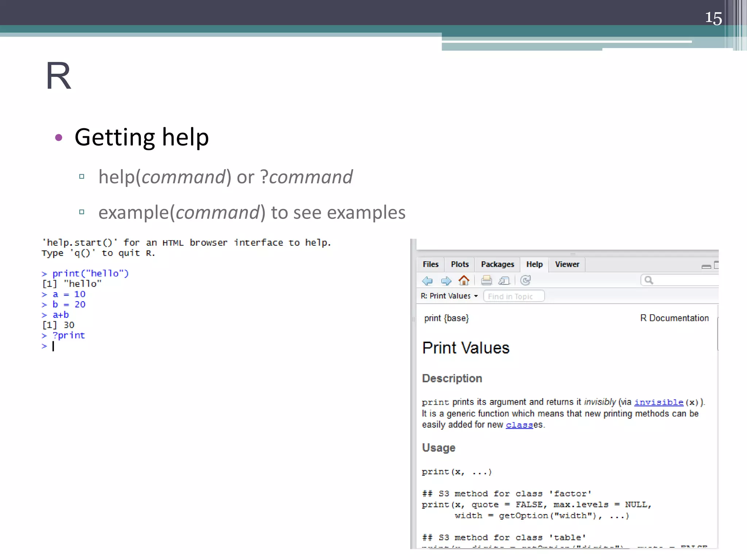Click console line b = 20
The width and height of the screenshot is (747, 560).
coord(63,304)
